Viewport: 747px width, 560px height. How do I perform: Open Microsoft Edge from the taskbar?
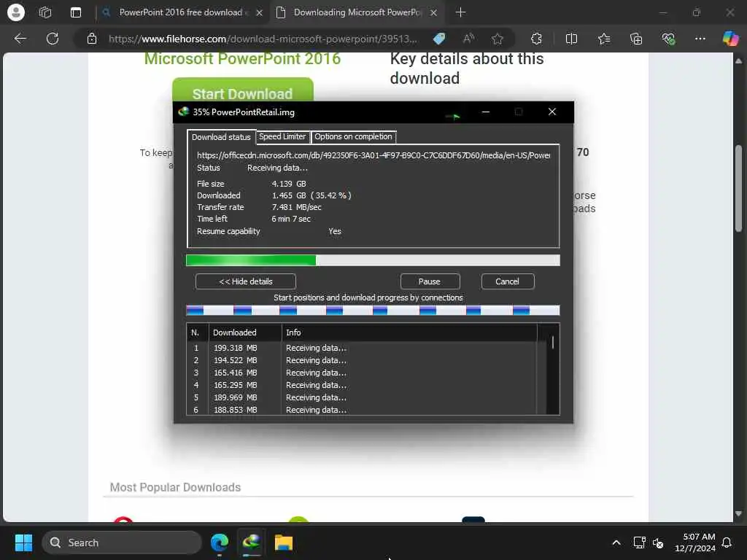pyautogui.click(x=219, y=542)
